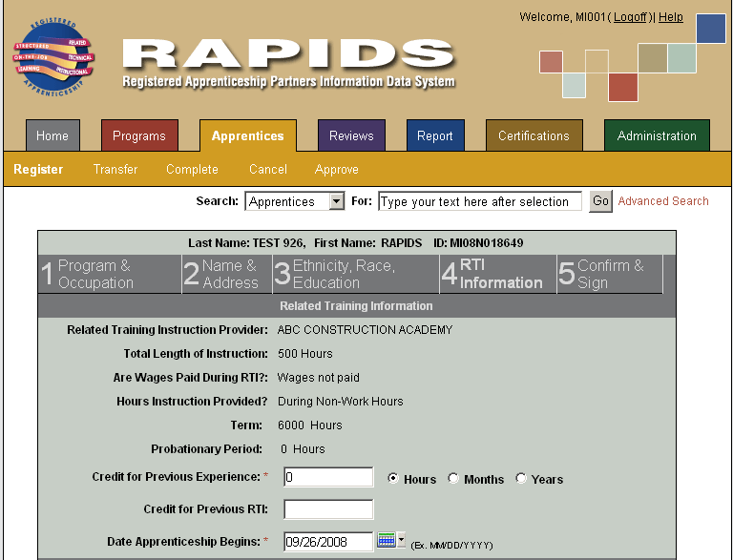Screen dimensions: 733x560
Task: Choose Complete in the submenu
Action: pyautogui.click(x=192, y=169)
